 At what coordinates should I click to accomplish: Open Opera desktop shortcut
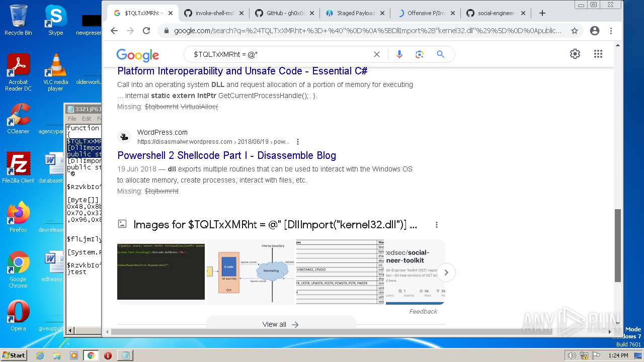[18, 316]
